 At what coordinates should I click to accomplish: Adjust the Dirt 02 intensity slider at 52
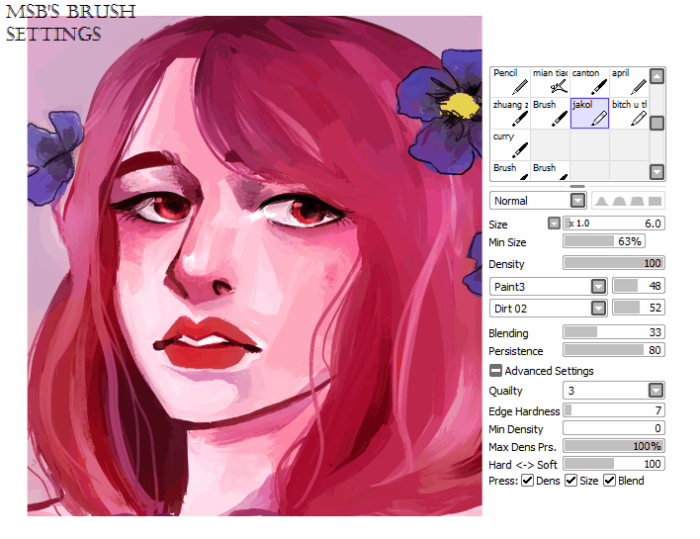coord(639,308)
